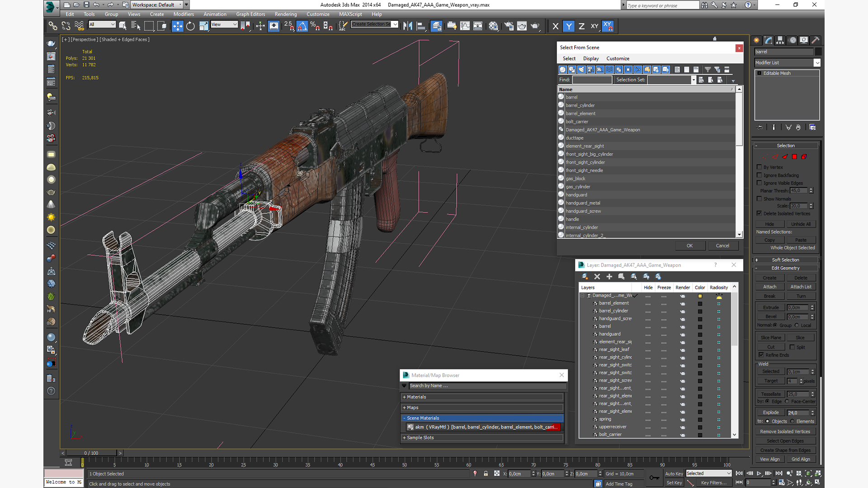Open Select by Name from toolbar

136,26
